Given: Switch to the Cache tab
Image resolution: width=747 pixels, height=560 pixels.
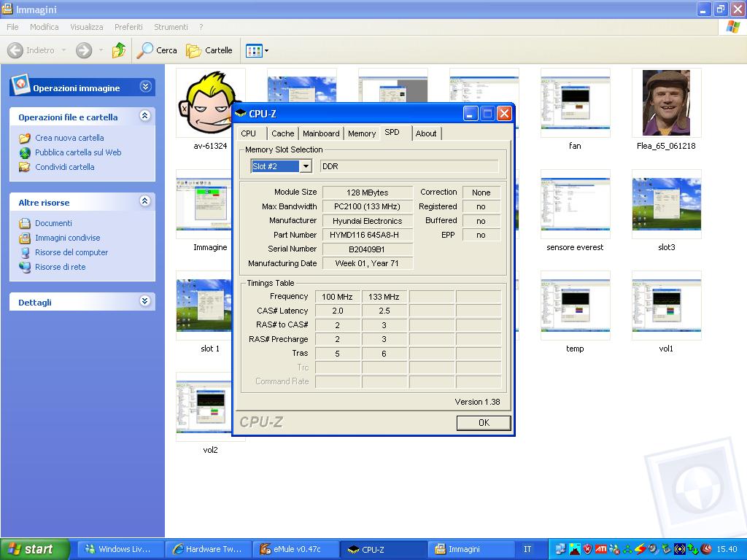Looking at the screenshot, I should click(x=283, y=134).
